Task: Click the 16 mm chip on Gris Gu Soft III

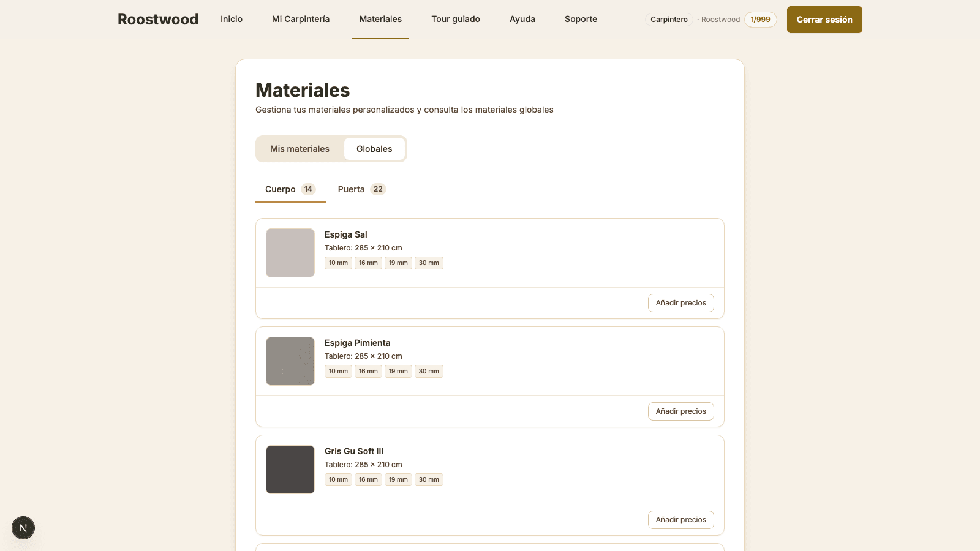Action: click(368, 480)
